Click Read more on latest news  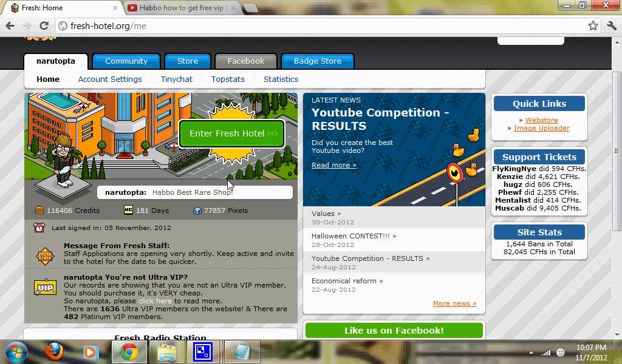click(x=333, y=165)
